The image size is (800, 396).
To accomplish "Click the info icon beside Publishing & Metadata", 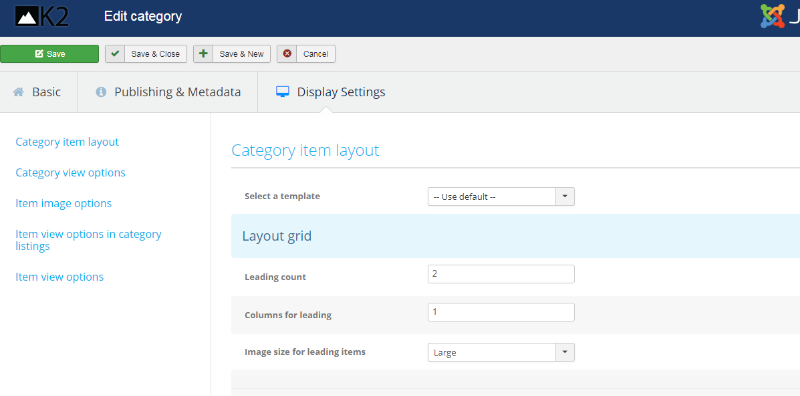I will (x=101, y=92).
